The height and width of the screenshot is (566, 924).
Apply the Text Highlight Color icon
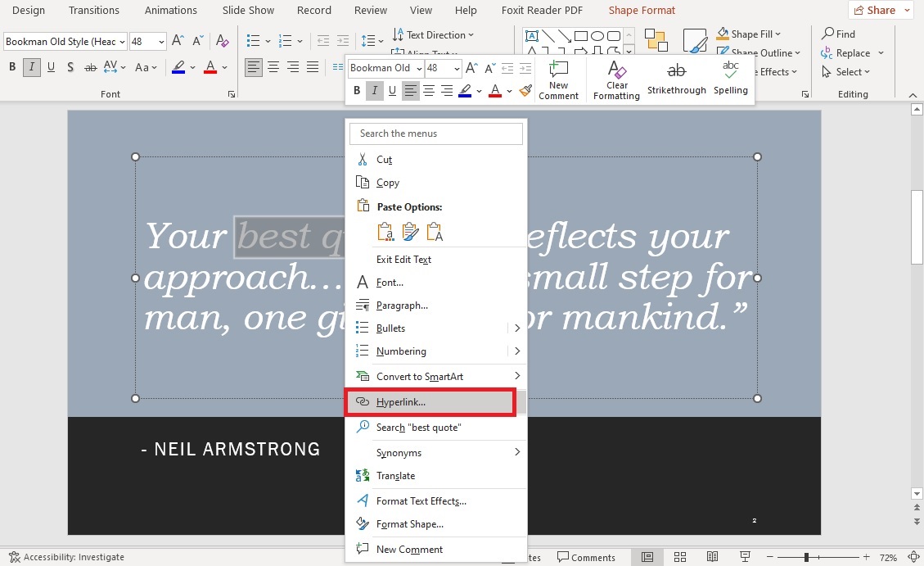(x=179, y=66)
